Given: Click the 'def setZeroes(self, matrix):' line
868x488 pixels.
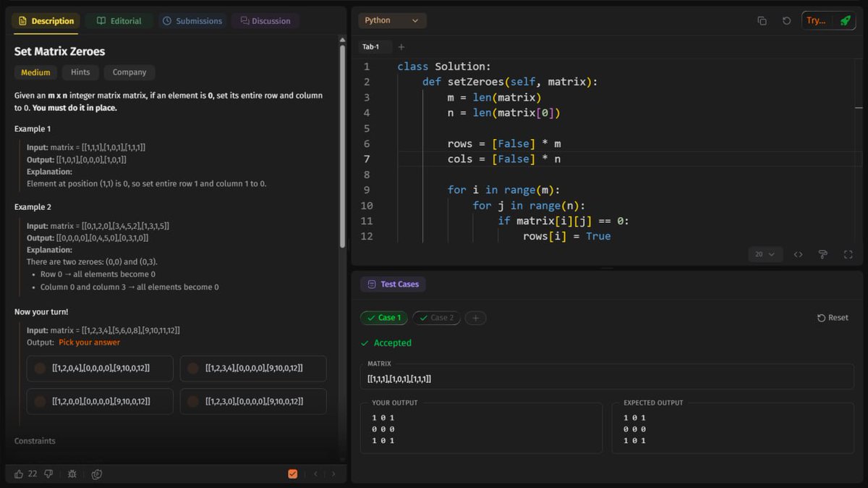Looking at the screenshot, I should click(510, 82).
